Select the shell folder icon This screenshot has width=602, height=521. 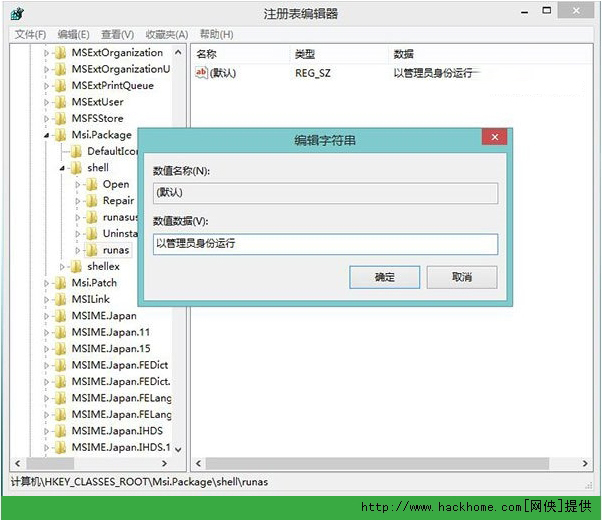pyautogui.click(x=76, y=168)
